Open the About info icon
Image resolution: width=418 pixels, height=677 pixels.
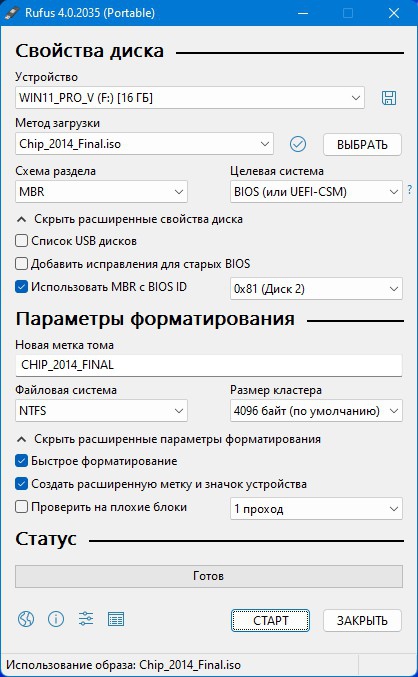pyautogui.click(x=56, y=619)
